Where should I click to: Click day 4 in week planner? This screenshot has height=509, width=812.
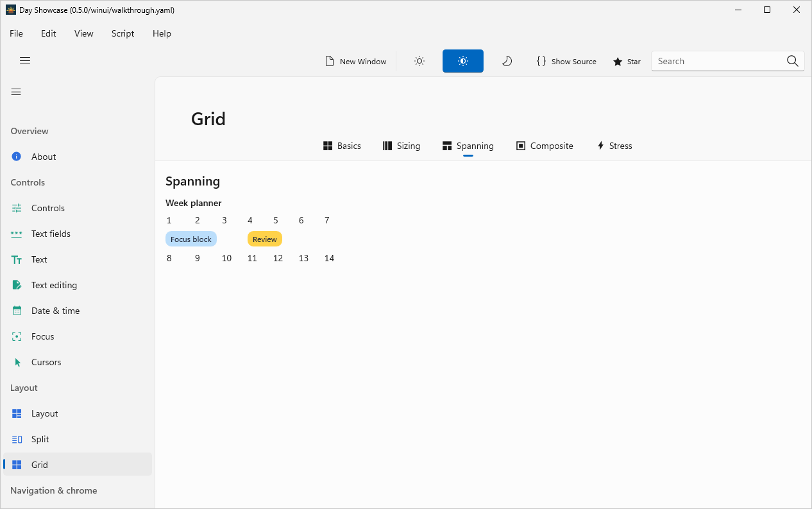click(250, 220)
